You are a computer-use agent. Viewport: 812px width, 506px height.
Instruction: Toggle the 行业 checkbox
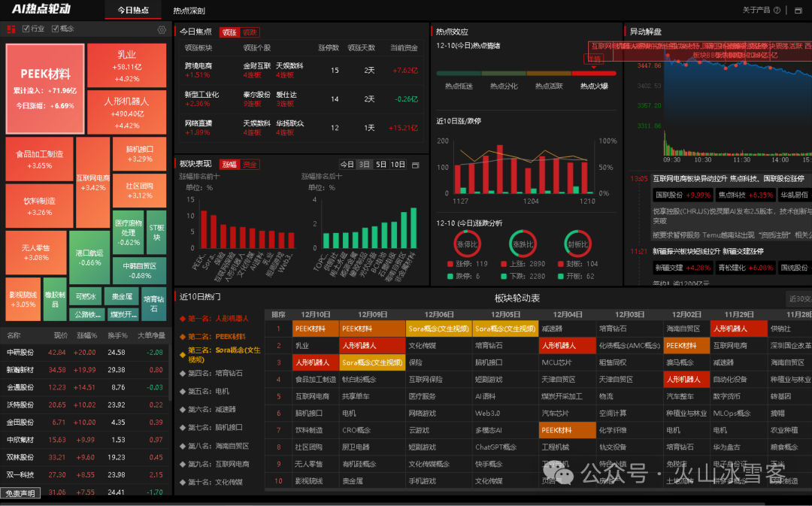point(26,29)
